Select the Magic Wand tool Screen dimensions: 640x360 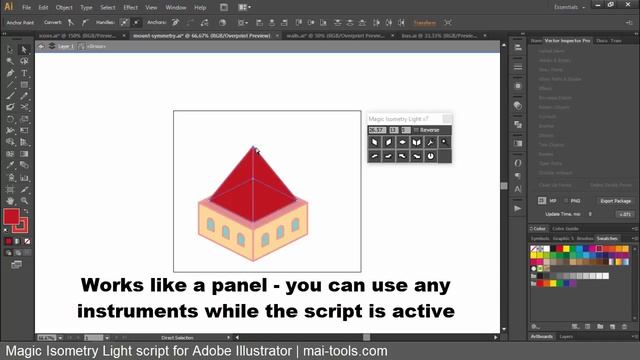(10, 61)
